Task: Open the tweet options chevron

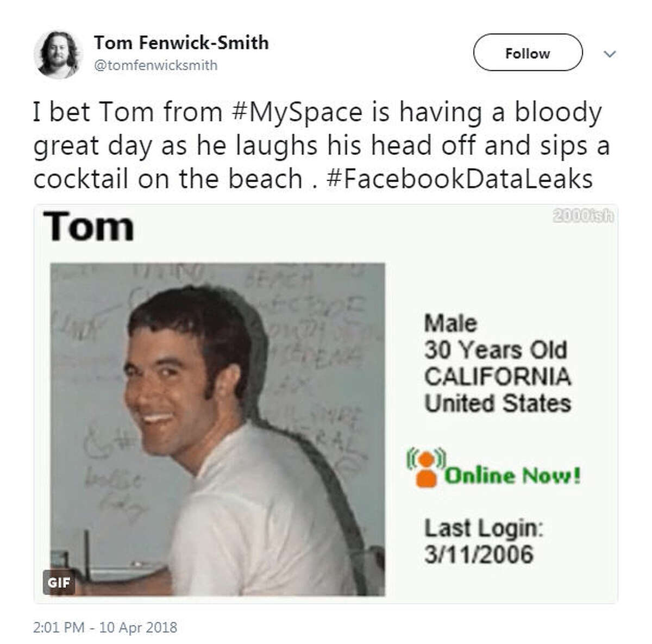Action: (610, 54)
